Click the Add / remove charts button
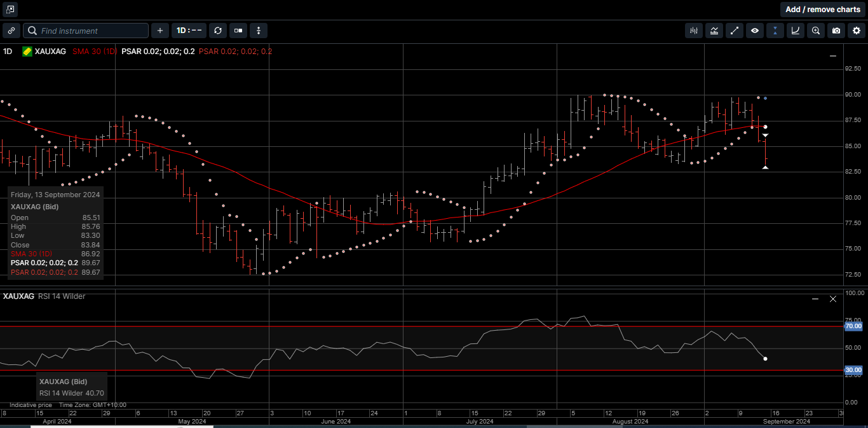Screen dimensions: 868x428 click(822, 10)
